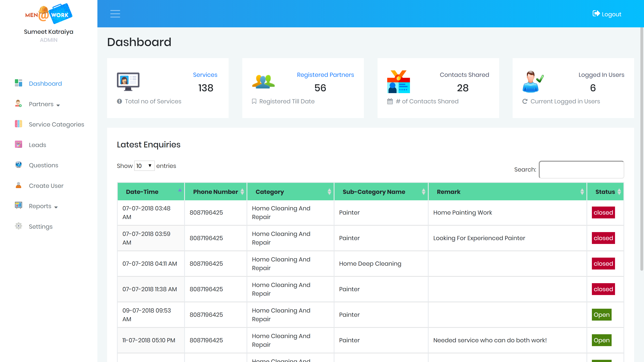
Task: Sort table by Status column
Action: (x=605, y=192)
